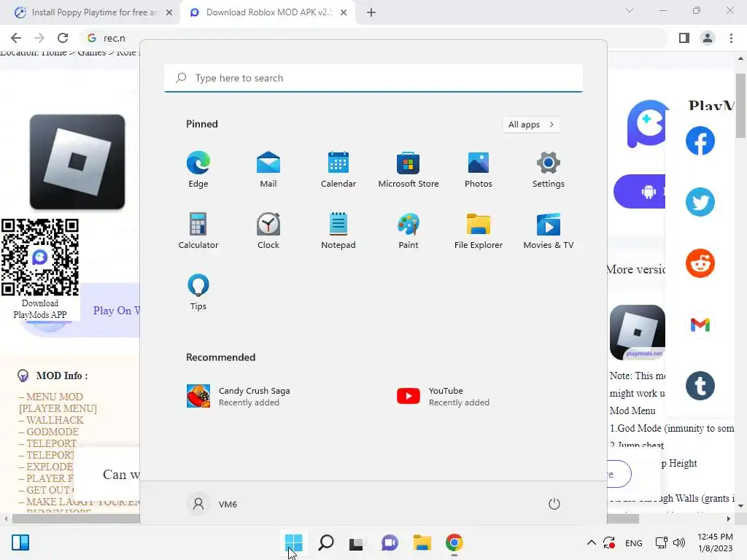Open the Tips app
747x560 pixels.
pyautogui.click(x=198, y=292)
